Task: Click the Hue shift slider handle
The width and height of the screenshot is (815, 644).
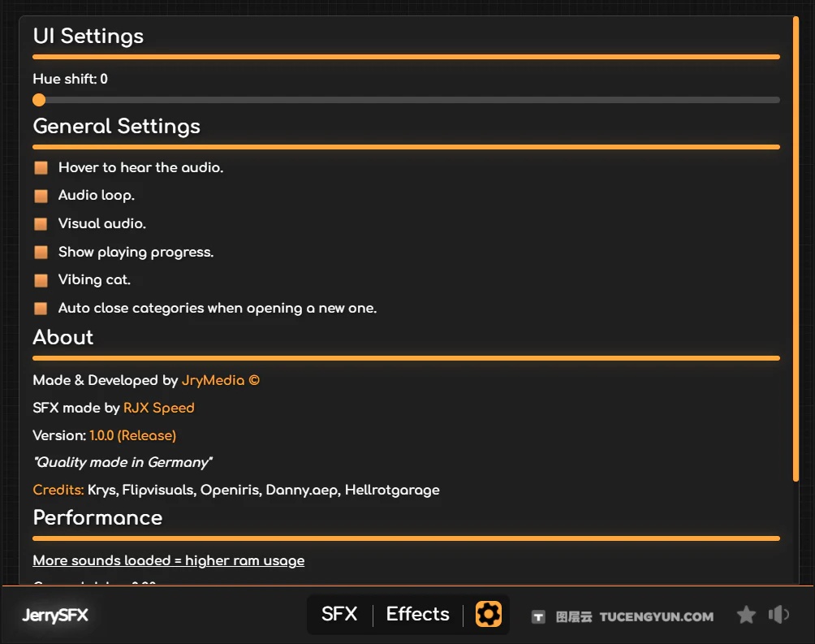Action: click(x=39, y=100)
